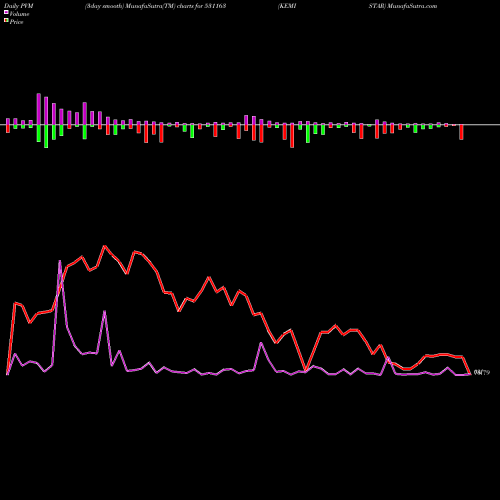The height and width of the screenshot is (500, 500).
Task: Click the '(3day smooth) MunafaSutra(TM) charts for 531163' text
Action: tap(155, 6)
